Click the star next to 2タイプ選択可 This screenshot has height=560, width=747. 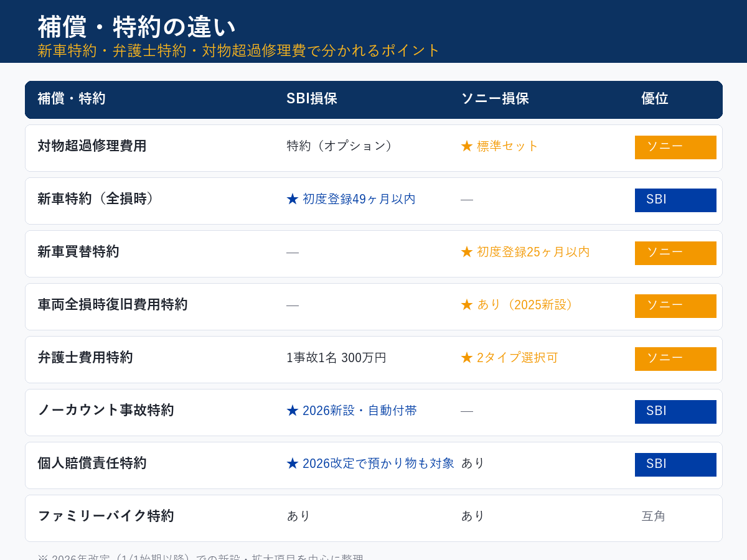point(465,358)
